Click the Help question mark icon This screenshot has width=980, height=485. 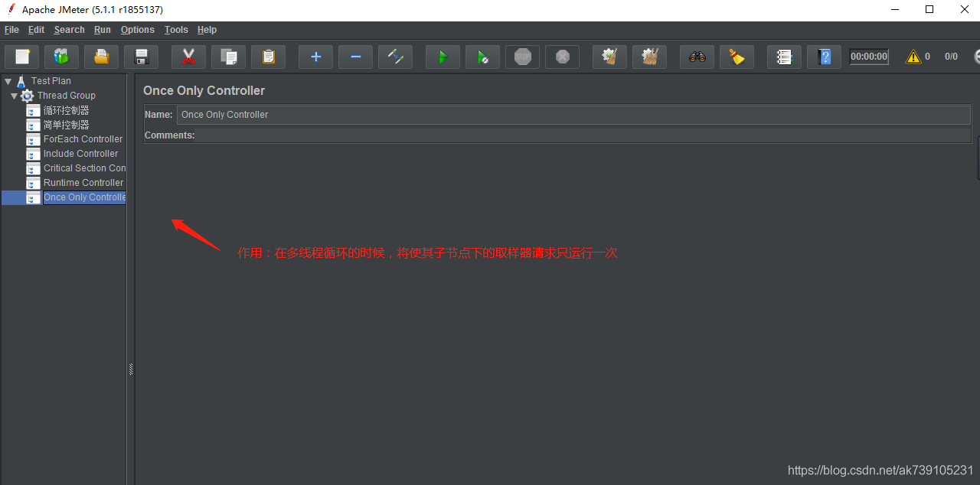pyautogui.click(x=824, y=57)
